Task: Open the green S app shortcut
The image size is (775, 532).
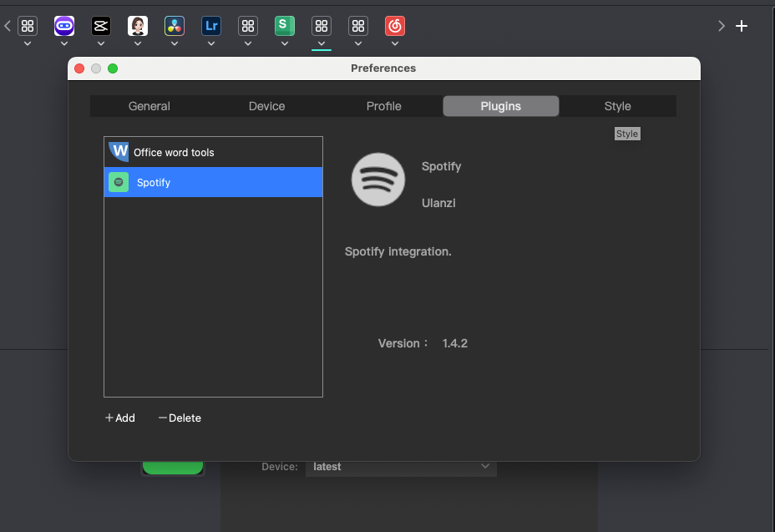Action: [285, 25]
